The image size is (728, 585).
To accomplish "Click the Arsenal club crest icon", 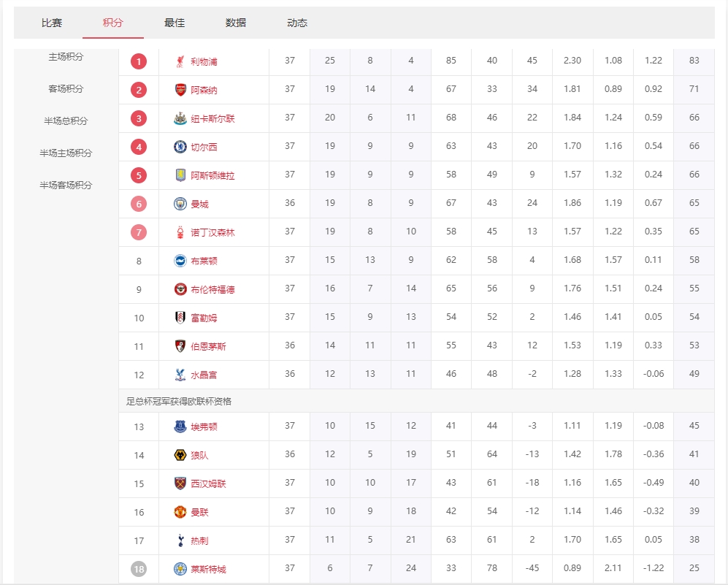I will (180, 90).
